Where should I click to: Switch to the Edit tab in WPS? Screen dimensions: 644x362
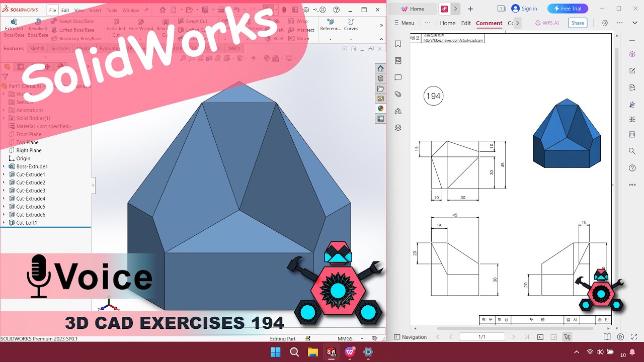pos(466,23)
